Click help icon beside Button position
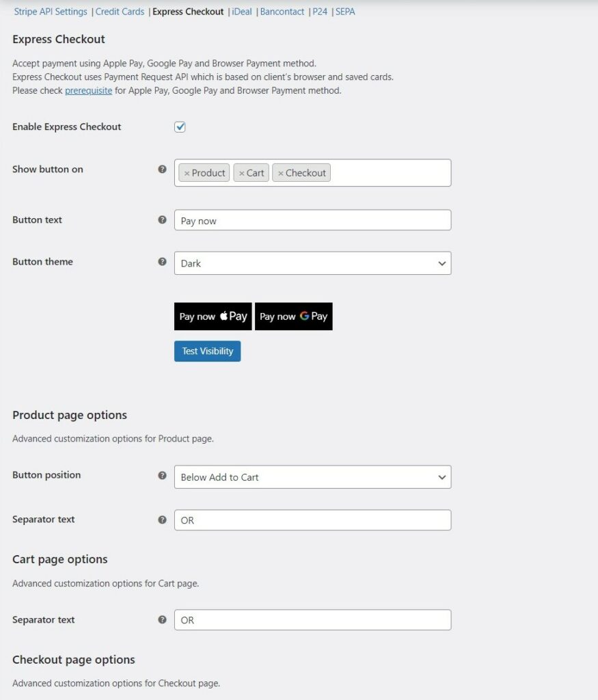The width and height of the screenshot is (598, 700). 162,476
